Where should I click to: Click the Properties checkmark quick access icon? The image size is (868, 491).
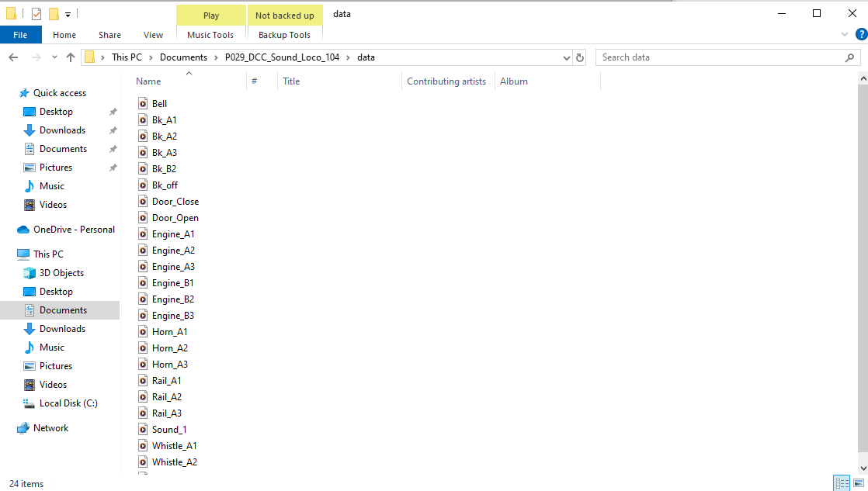coord(36,15)
